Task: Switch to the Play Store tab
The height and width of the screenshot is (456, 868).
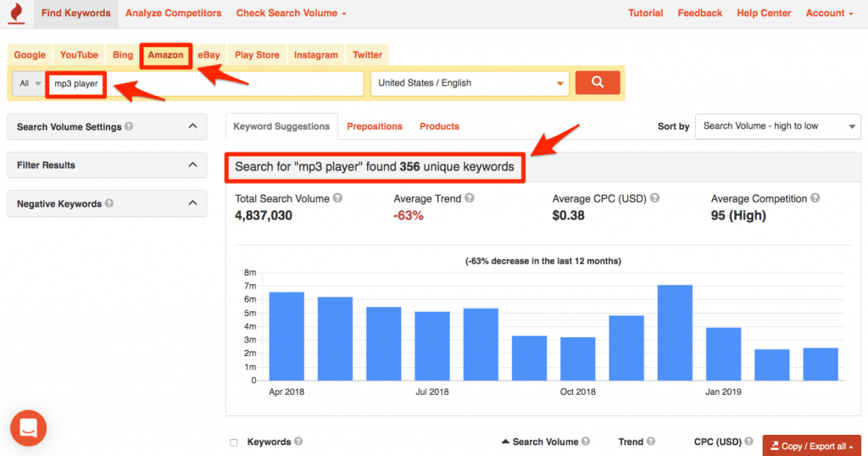Action: tap(257, 55)
